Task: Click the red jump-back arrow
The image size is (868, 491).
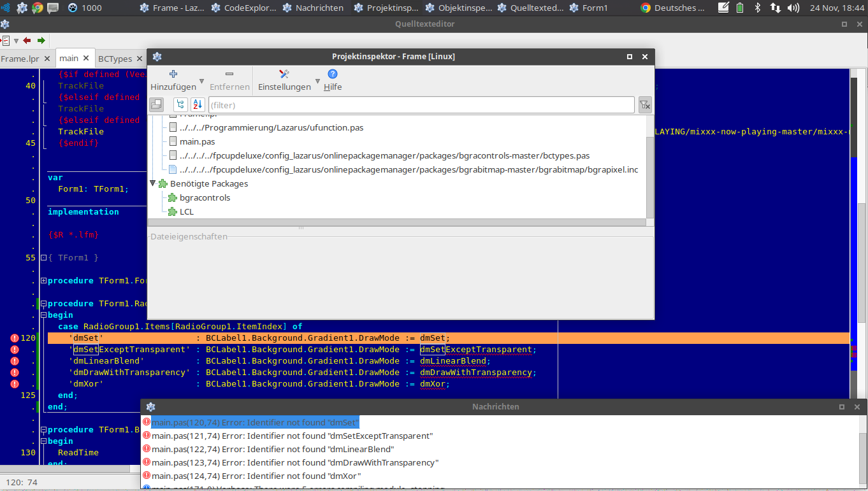Action: (x=27, y=40)
